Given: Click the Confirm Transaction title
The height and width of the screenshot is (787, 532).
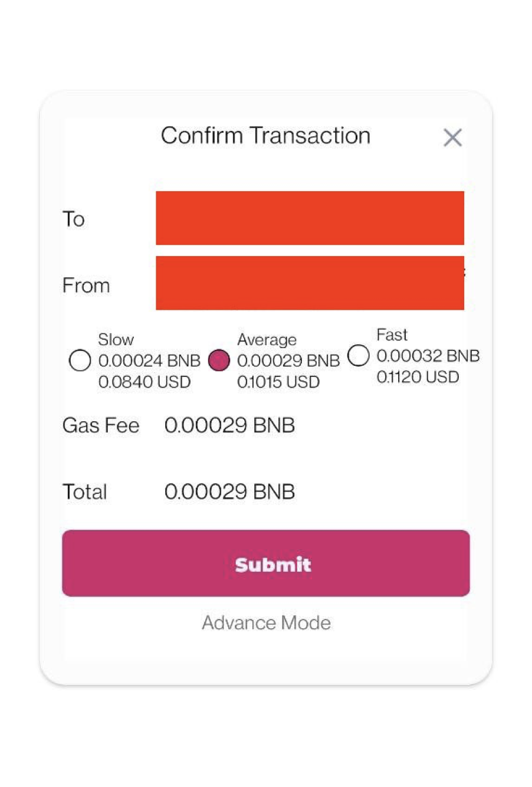Looking at the screenshot, I should coord(265,136).
